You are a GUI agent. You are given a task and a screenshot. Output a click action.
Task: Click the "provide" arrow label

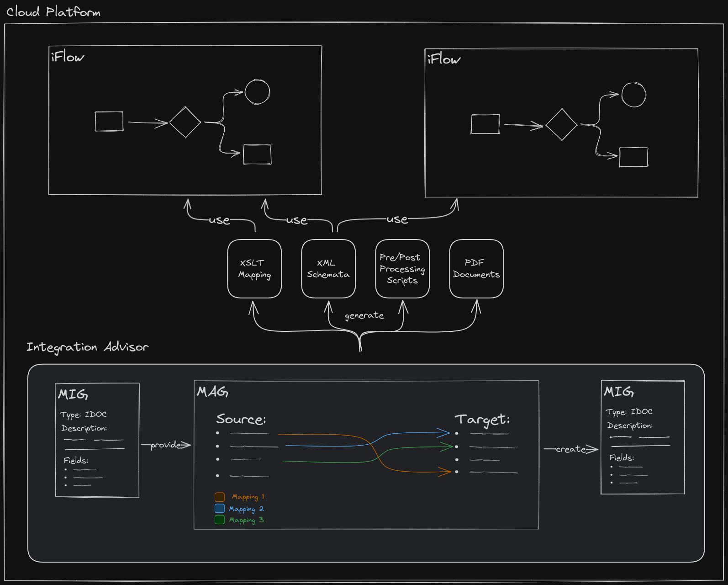(165, 445)
